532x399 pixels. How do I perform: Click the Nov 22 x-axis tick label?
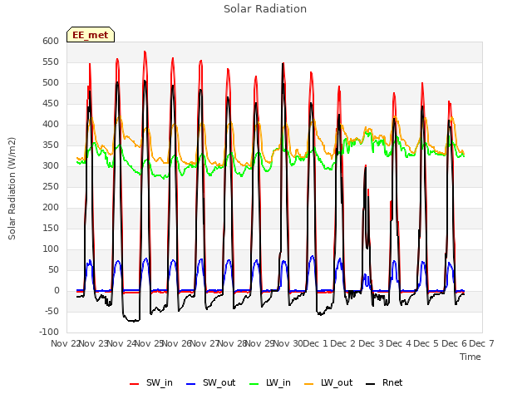click(x=65, y=343)
